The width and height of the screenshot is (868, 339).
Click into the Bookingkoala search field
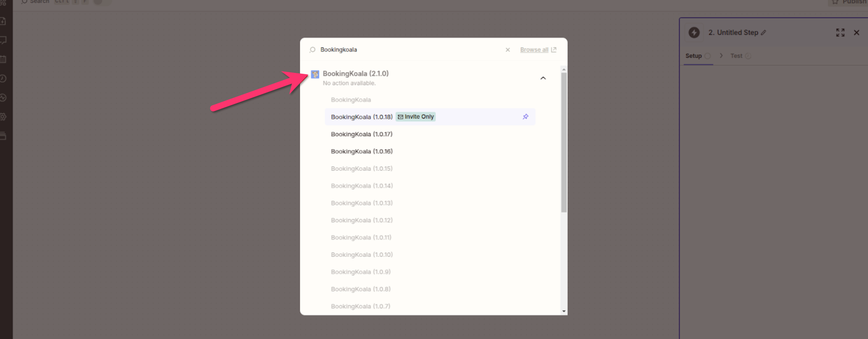coord(410,50)
